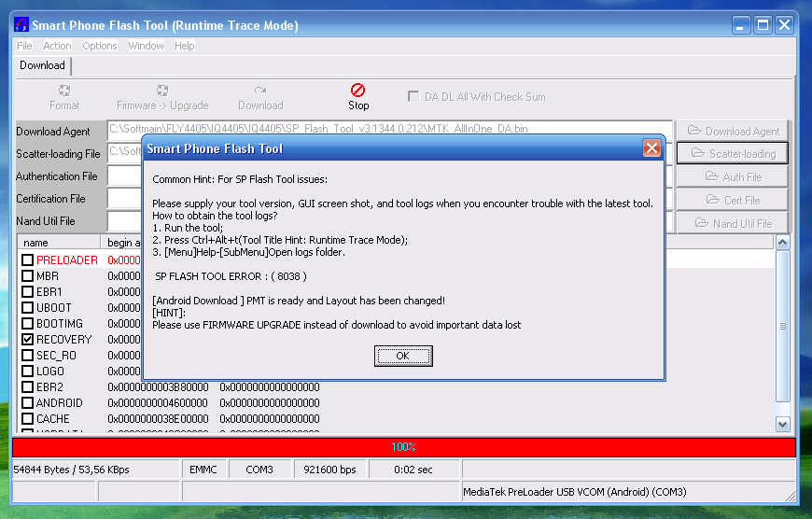Tick the ANDROID partition checkbox

pos(28,403)
